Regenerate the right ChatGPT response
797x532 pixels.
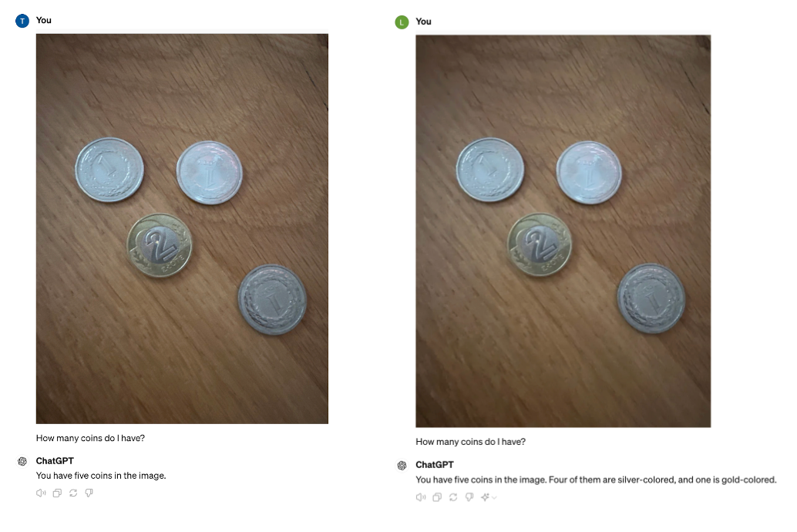click(x=453, y=497)
